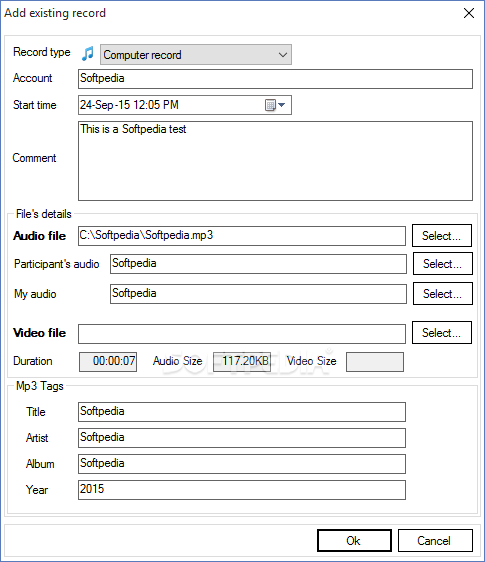
Task: Click the Account input field
Action: (275, 79)
